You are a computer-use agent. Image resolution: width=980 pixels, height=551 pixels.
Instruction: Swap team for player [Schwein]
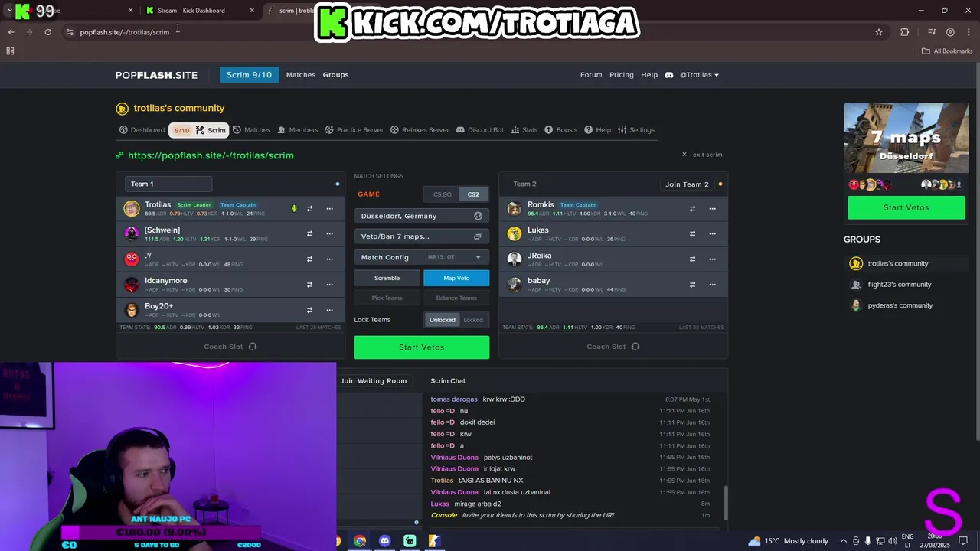(309, 234)
